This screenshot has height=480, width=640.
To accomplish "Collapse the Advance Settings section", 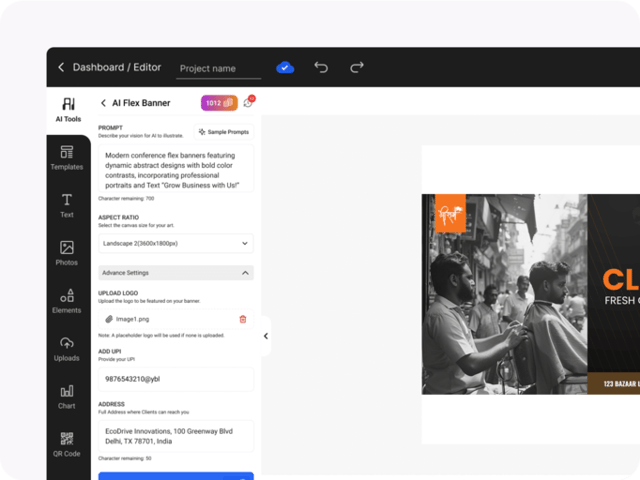I will (176, 273).
